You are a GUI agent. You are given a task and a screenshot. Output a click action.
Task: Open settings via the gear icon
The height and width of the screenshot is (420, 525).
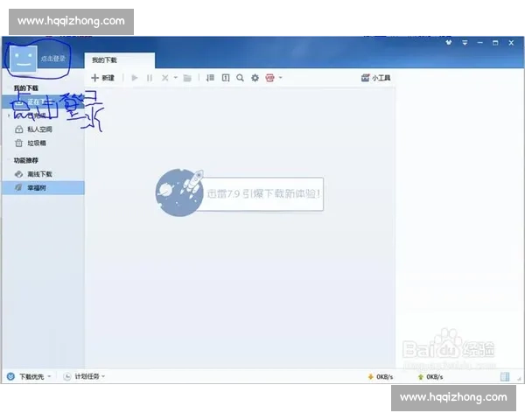(255, 78)
